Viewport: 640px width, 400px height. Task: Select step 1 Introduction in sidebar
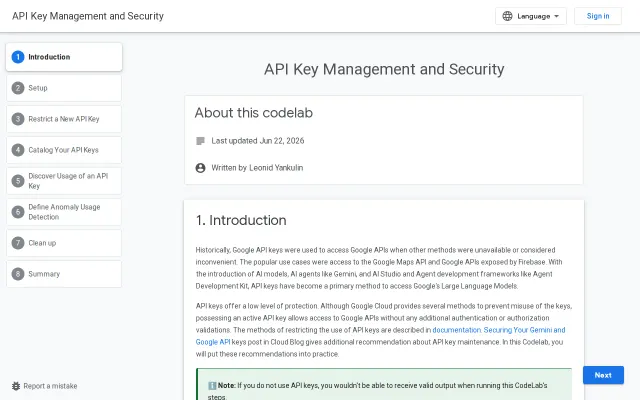click(64, 57)
